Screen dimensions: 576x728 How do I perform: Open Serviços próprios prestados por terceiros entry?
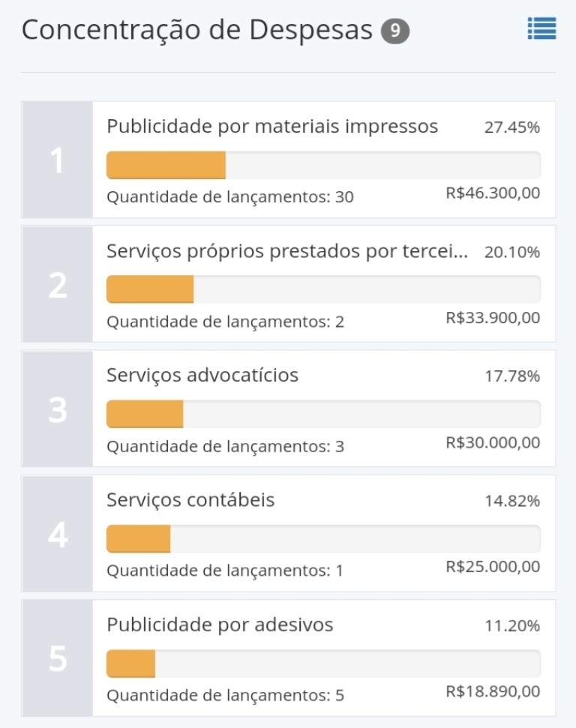coord(287,251)
